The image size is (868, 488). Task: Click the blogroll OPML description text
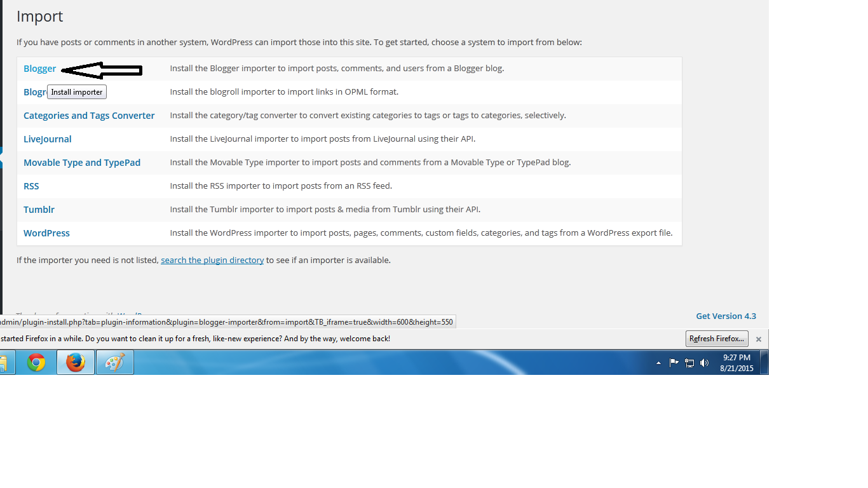tap(284, 91)
